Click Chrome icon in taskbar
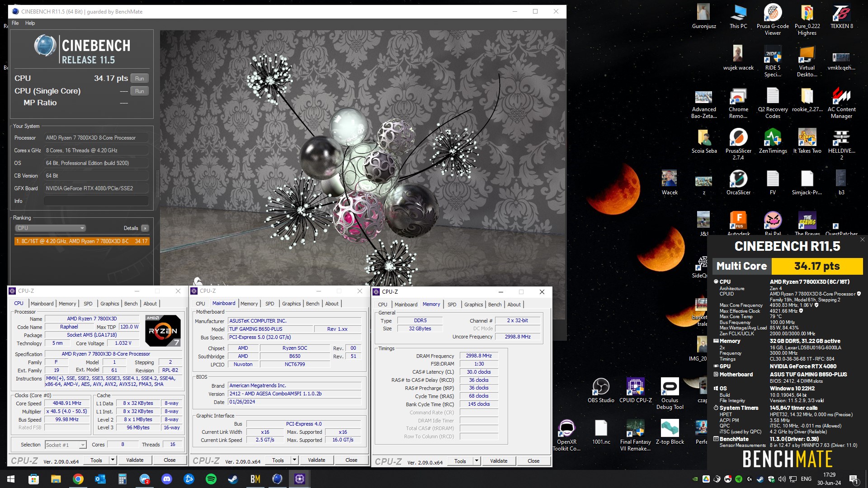This screenshot has width=868, height=488. click(x=78, y=479)
